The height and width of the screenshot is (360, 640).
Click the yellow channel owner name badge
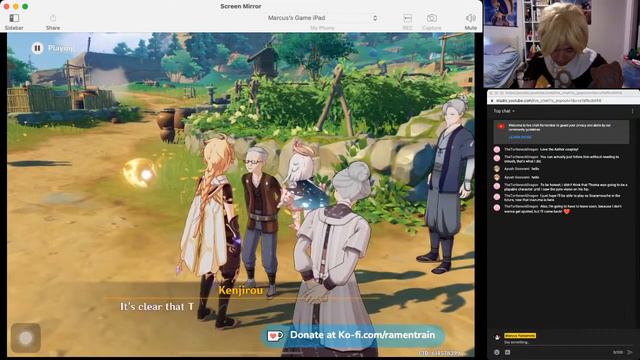coord(520,336)
